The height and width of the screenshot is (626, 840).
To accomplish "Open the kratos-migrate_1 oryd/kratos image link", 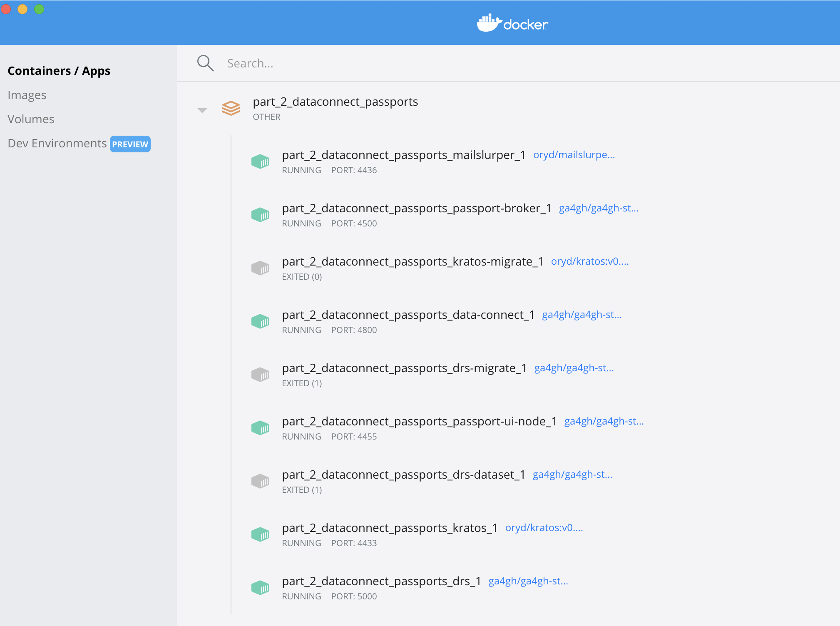I will tap(590, 261).
